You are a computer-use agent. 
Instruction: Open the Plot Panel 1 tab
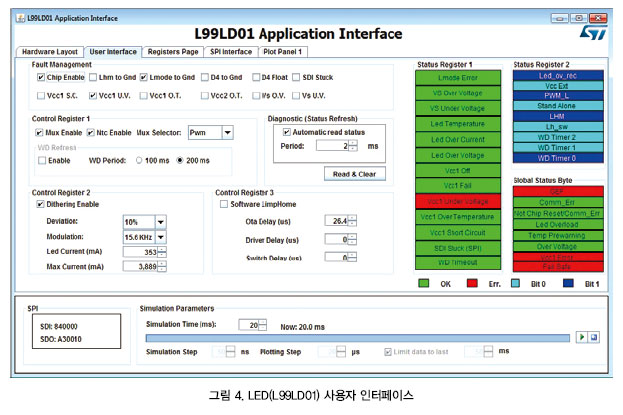click(x=282, y=52)
